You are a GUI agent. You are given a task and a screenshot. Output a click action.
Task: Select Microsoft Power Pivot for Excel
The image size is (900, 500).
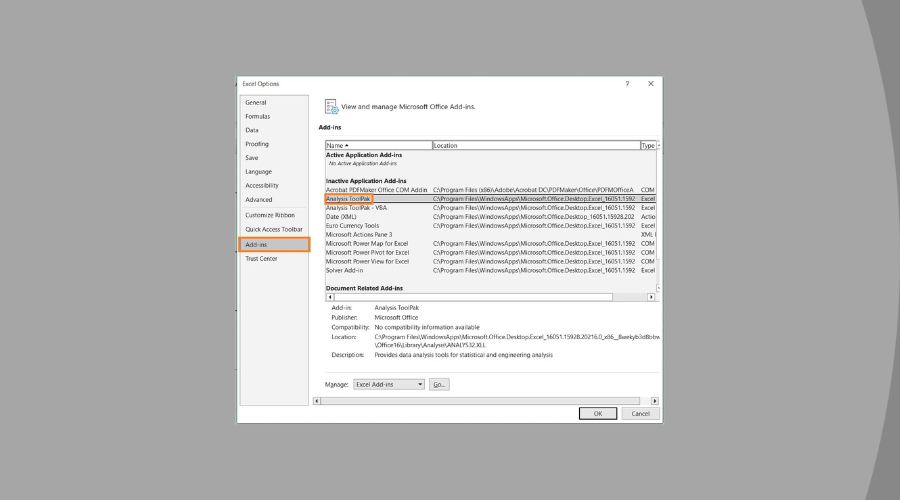(490, 252)
